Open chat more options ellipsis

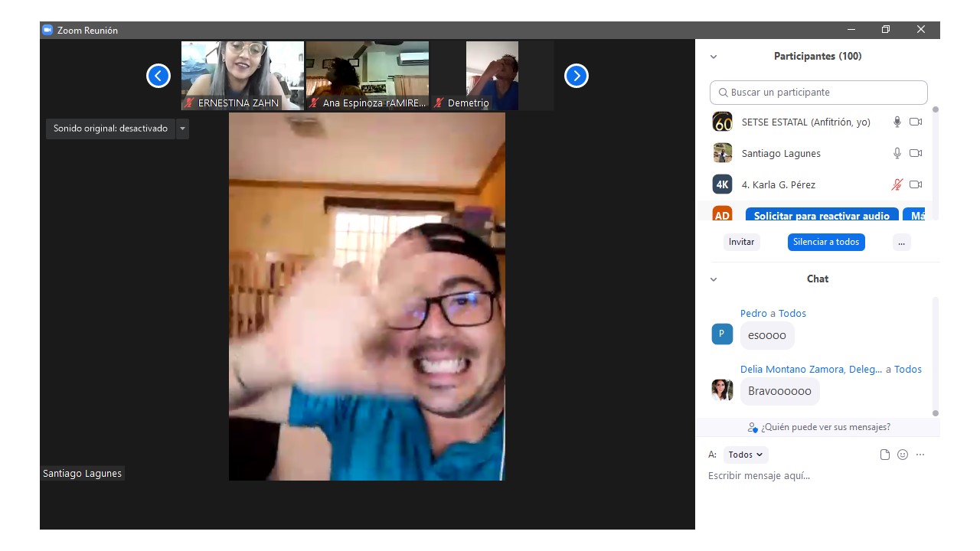coord(920,455)
